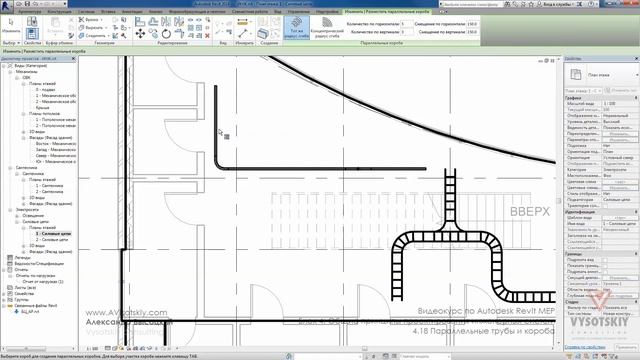Select the Move tool with four arrows
The height and width of the screenshot is (360, 640).
click(x=140, y=33)
